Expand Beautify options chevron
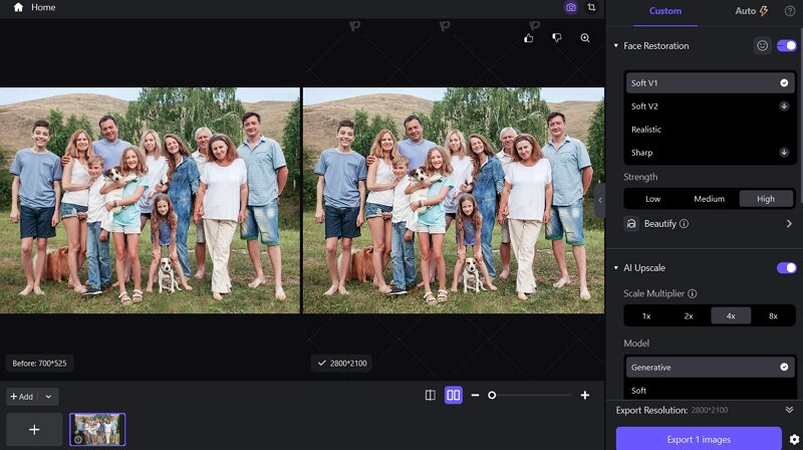Viewport: 803px width, 450px height. (789, 224)
